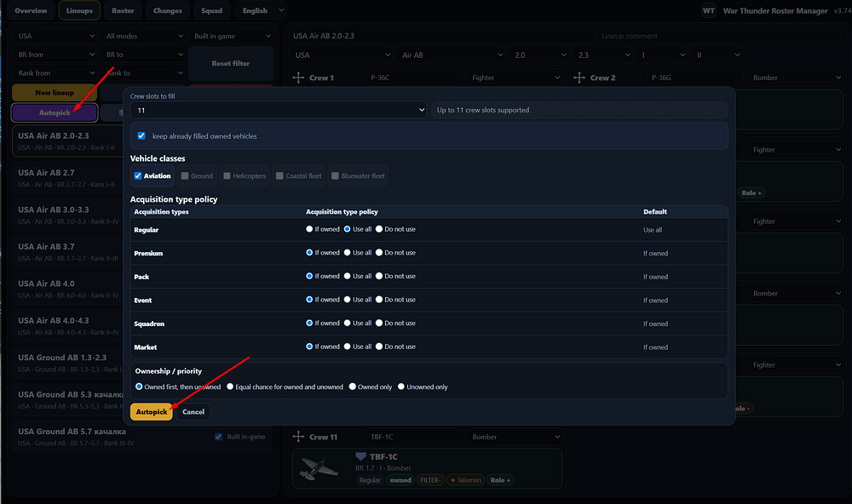Screen dimensions: 852x504
Task: Click the Lineup comment field
Action: tap(721, 36)
